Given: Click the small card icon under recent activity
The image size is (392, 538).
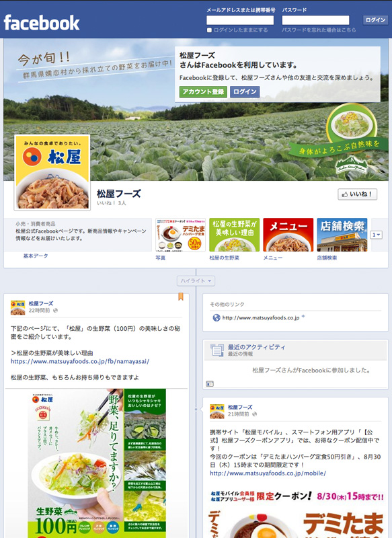Looking at the screenshot, I should (210, 383).
